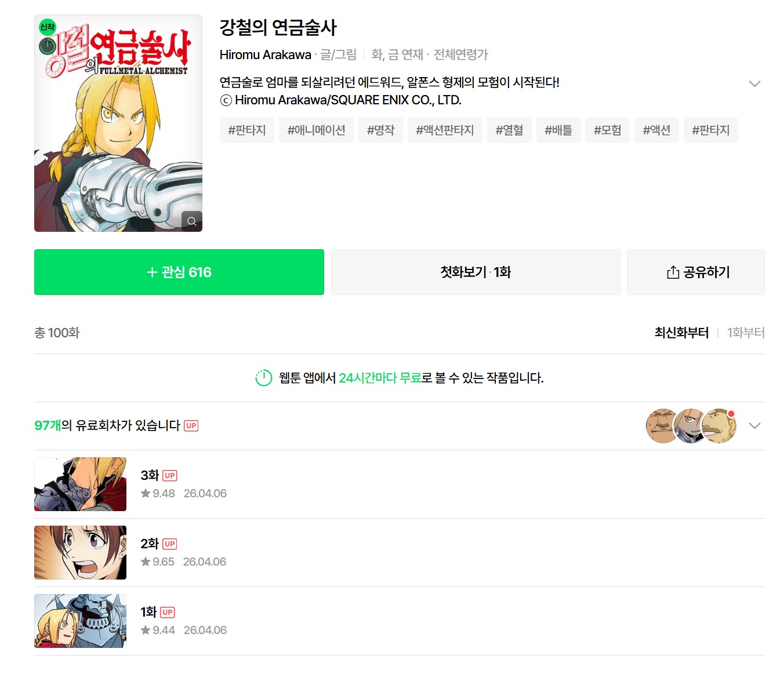The image size is (784, 674).
Task: Click the synopsis line starting with 연금술로 엄마를
Action: click(x=390, y=82)
